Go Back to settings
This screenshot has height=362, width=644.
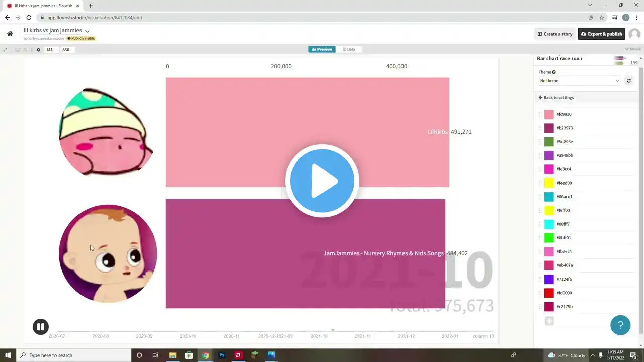pyautogui.click(x=556, y=98)
